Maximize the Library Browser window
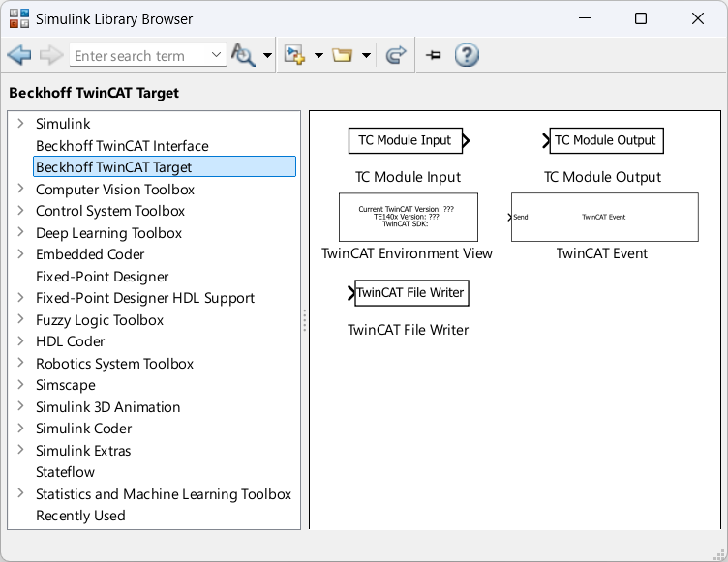 point(641,18)
